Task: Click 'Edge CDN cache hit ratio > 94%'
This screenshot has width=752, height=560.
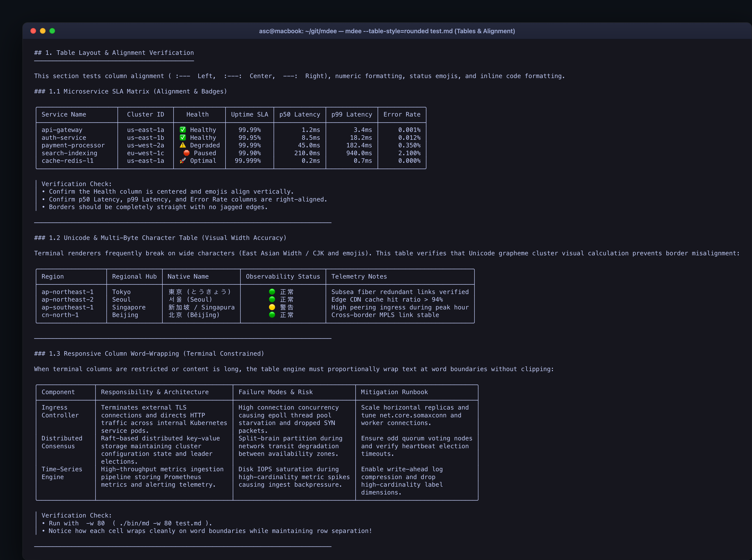Action: 387,300
